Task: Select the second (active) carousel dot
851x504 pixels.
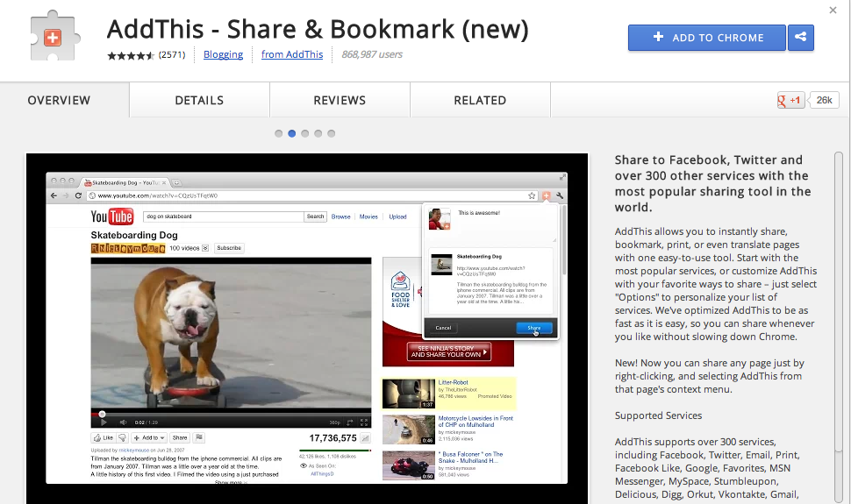Action: pos(292,133)
